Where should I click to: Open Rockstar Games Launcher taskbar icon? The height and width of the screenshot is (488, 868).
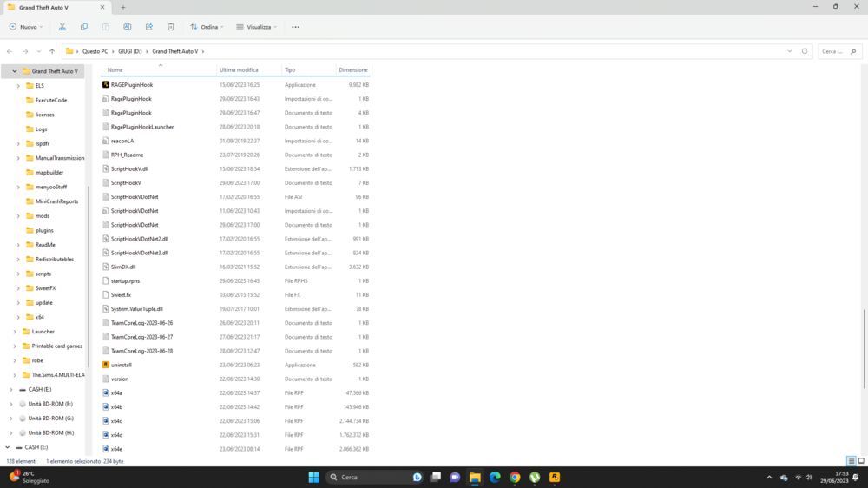(x=555, y=477)
